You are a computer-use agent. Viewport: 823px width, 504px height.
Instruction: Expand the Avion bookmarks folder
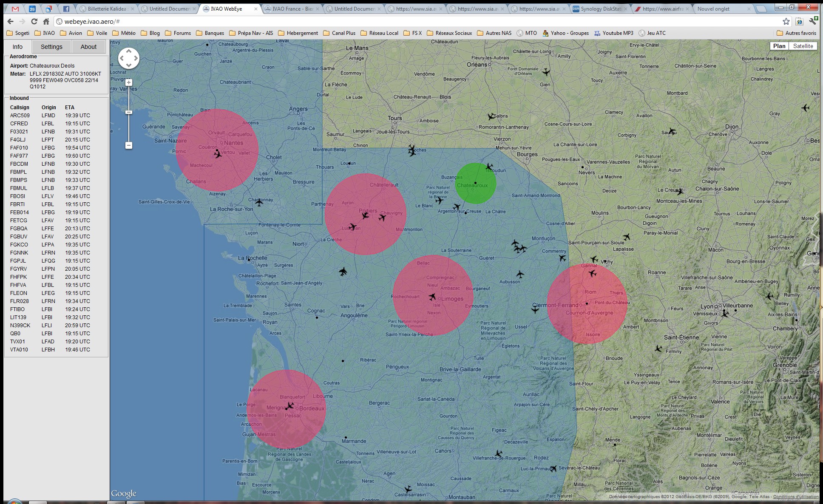[x=71, y=33]
